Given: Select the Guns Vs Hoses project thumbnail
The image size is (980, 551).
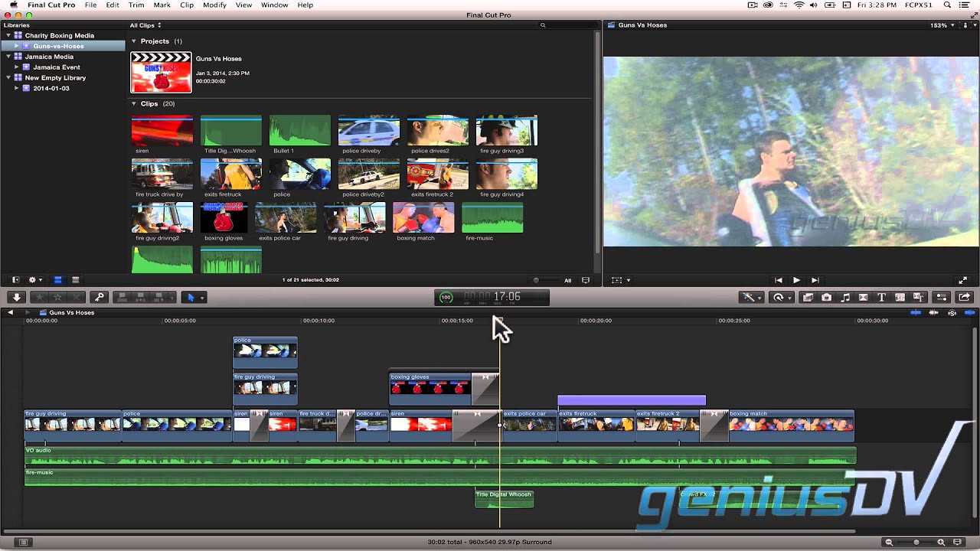Looking at the screenshot, I should [x=161, y=73].
